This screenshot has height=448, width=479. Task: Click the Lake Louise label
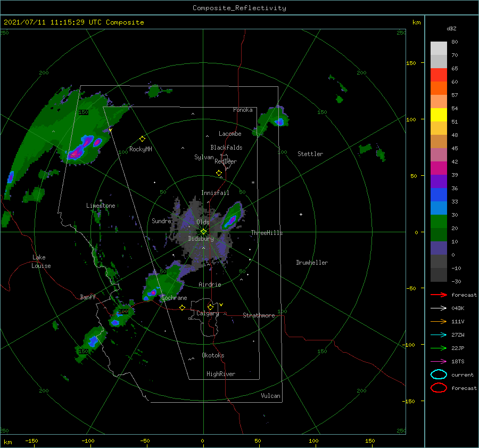point(41,262)
